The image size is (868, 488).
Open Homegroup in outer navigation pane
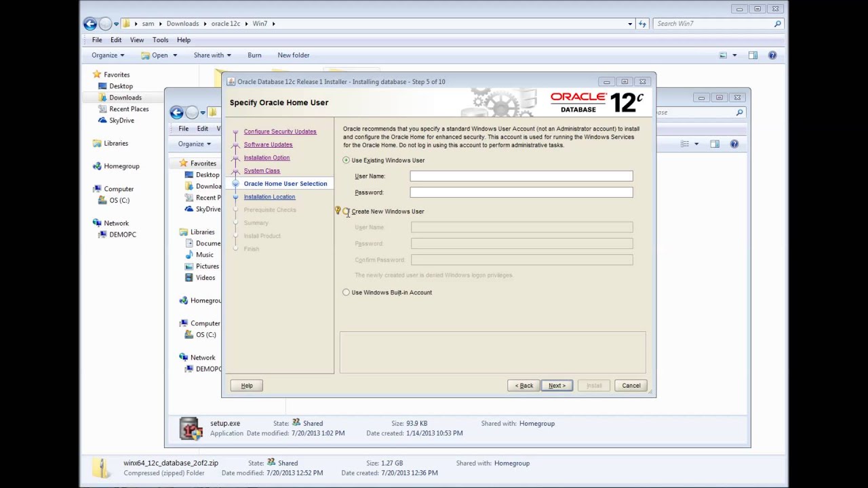click(x=121, y=166)
